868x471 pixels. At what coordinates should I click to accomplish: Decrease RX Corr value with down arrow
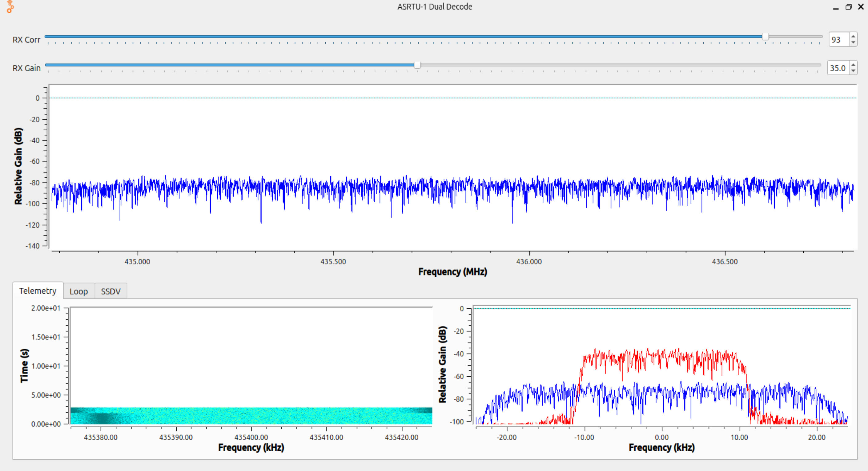pos(853,42)
